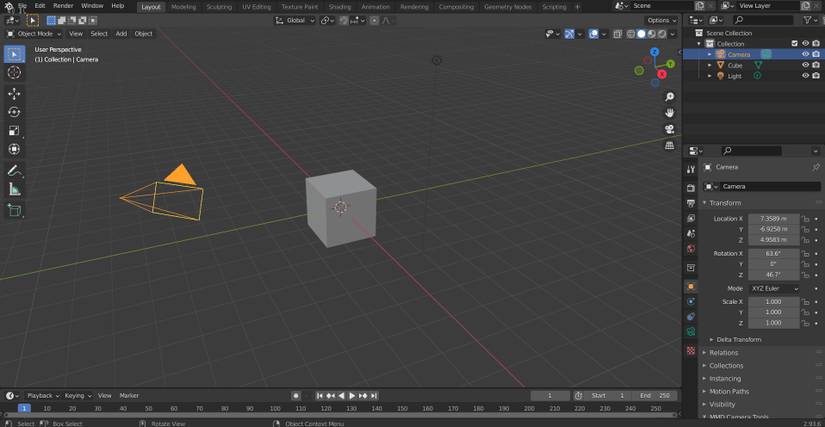Expand the Delta Transform panel

[736, 340]
